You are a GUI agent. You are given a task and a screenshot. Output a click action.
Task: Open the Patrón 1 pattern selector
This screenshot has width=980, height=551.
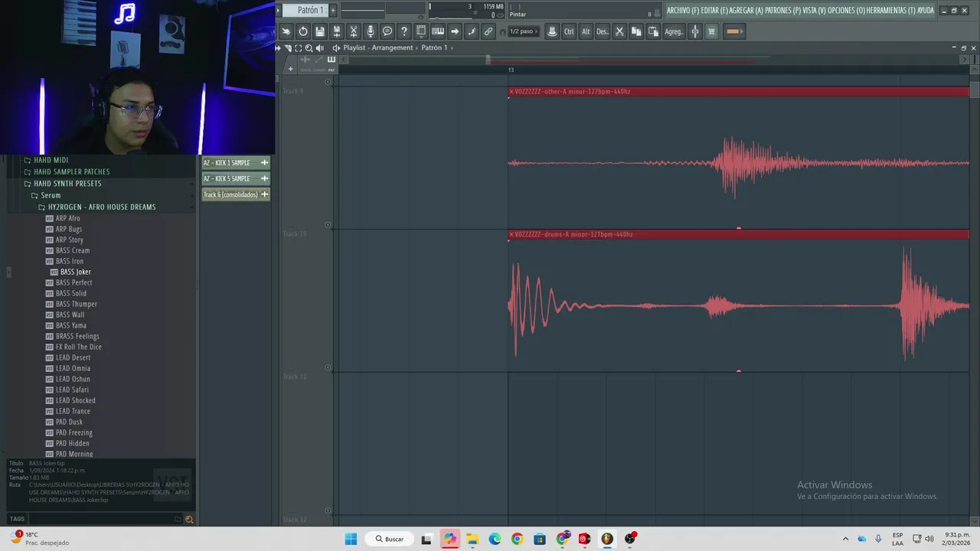point(306,10)
